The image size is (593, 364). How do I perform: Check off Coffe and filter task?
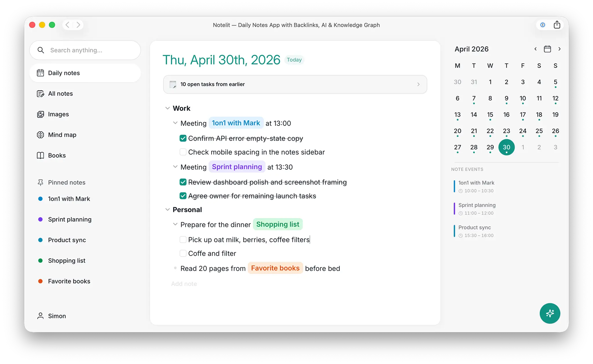point(183,253)
